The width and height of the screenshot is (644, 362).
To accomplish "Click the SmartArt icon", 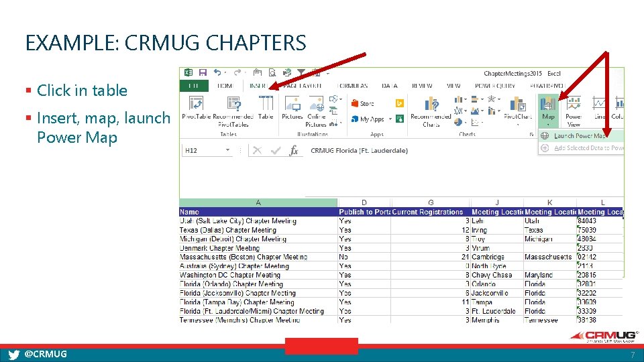I will tap(333, 111).
